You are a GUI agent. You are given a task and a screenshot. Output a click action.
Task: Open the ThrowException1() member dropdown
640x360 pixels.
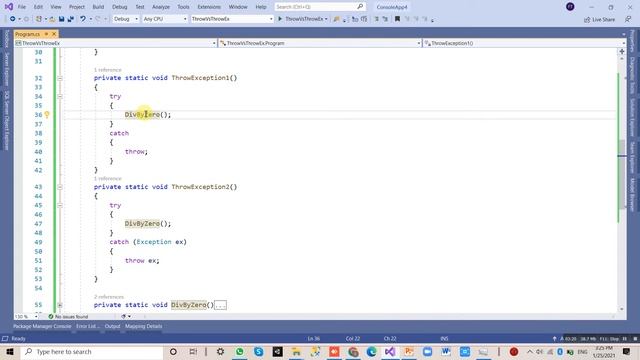(524, 43)
